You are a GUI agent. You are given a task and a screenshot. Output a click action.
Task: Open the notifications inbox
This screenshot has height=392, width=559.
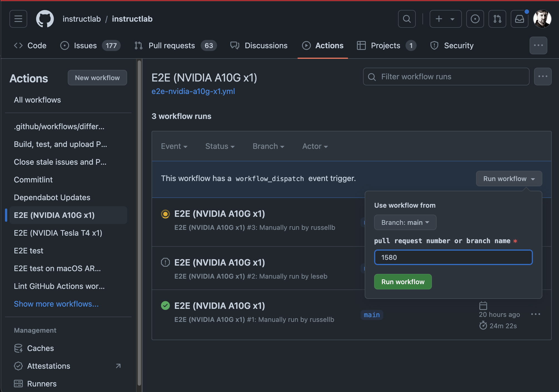tap(520, 19)
